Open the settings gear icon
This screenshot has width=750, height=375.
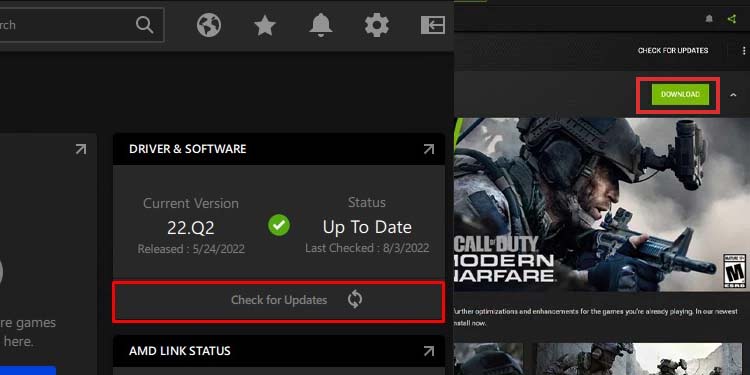tap(377, 25)
